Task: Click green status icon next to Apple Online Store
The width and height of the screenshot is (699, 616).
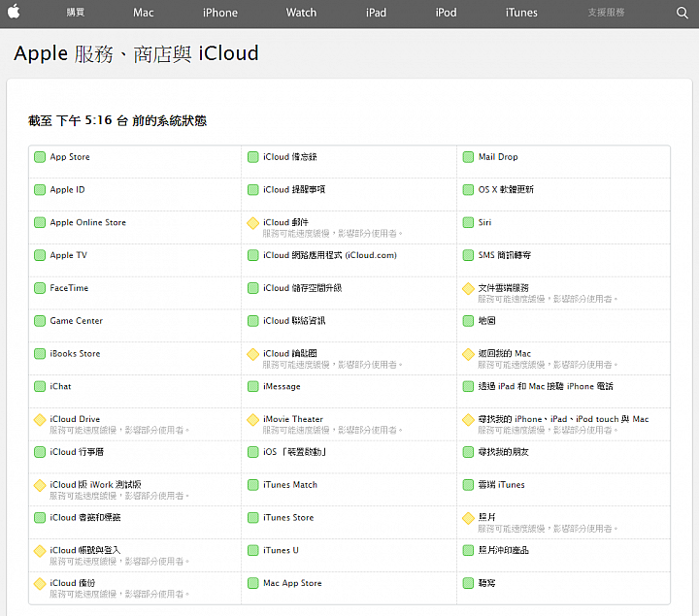Action: (40, 222)
